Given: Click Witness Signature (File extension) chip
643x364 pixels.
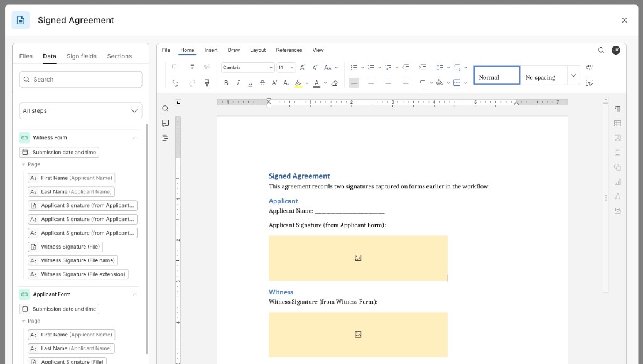Looking at the screenshot, I should click(x=78, y=274).
